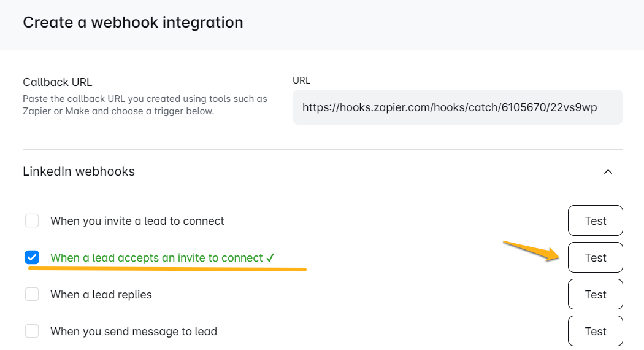Click the green checkmark after the accepted invite label

coord(270,258)
